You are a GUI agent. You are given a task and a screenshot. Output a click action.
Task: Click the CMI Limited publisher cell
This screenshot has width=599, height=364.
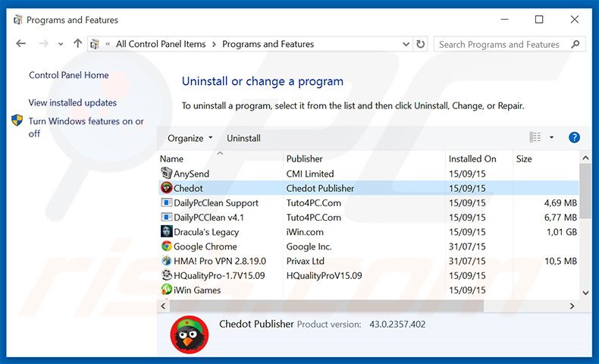click(x=310, y=174)
